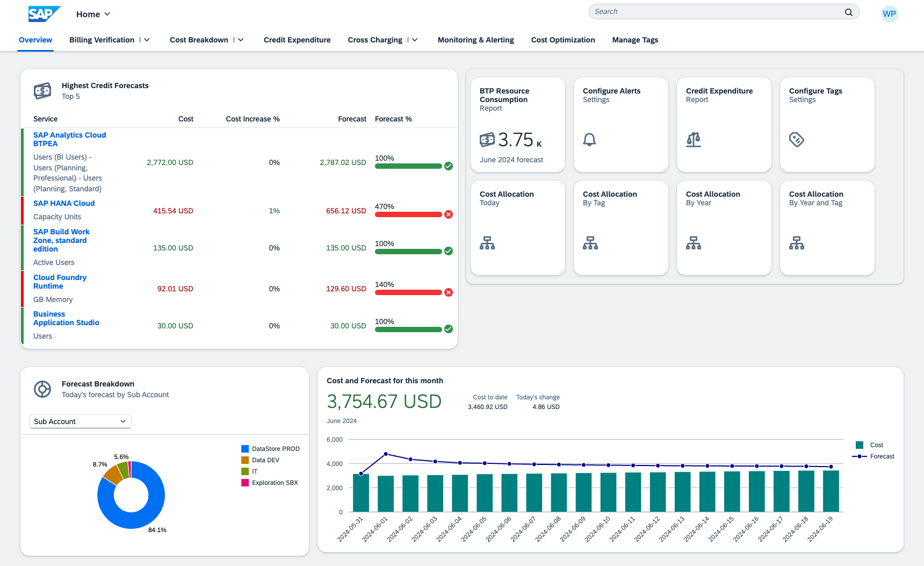This screenshot has height=566, width=924.
Task: Open SAP Analytics Cloud BTPEA link
Action: coord(70,139)
